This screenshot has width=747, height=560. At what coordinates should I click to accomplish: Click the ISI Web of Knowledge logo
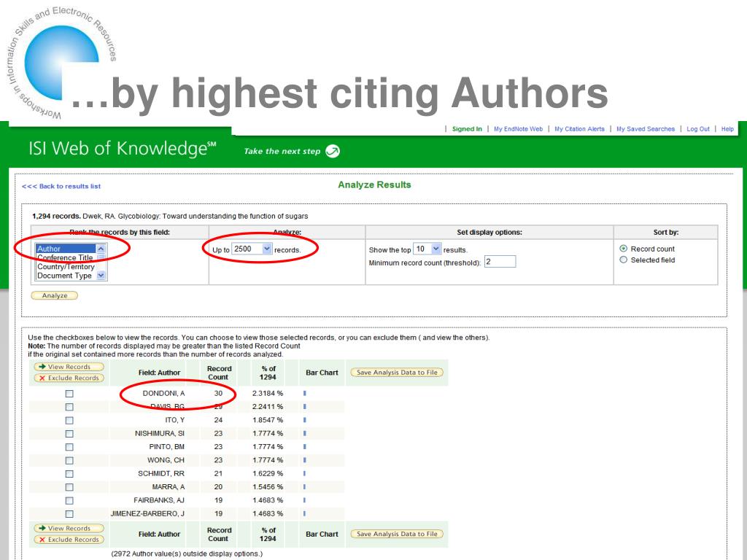123,149
